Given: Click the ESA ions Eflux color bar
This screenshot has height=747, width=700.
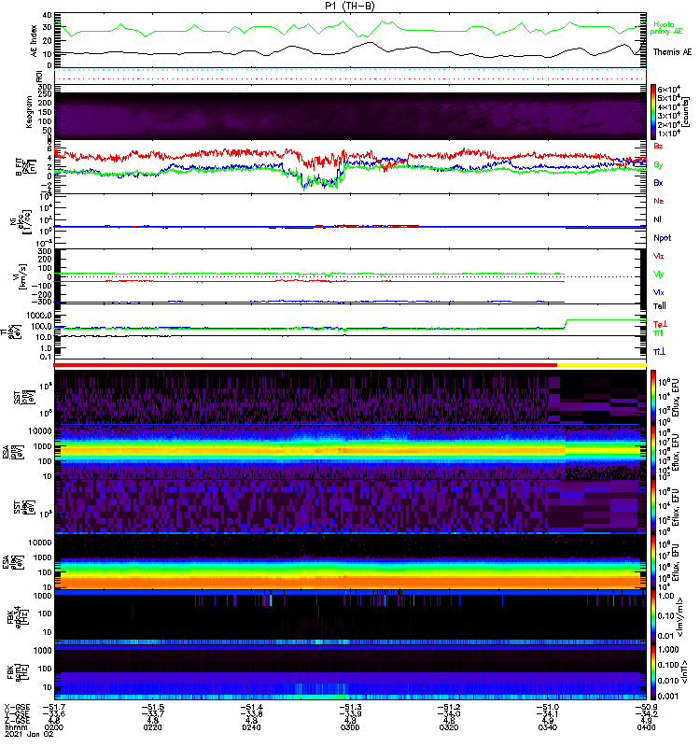Looking at the screenshot, I should [653, 452].
